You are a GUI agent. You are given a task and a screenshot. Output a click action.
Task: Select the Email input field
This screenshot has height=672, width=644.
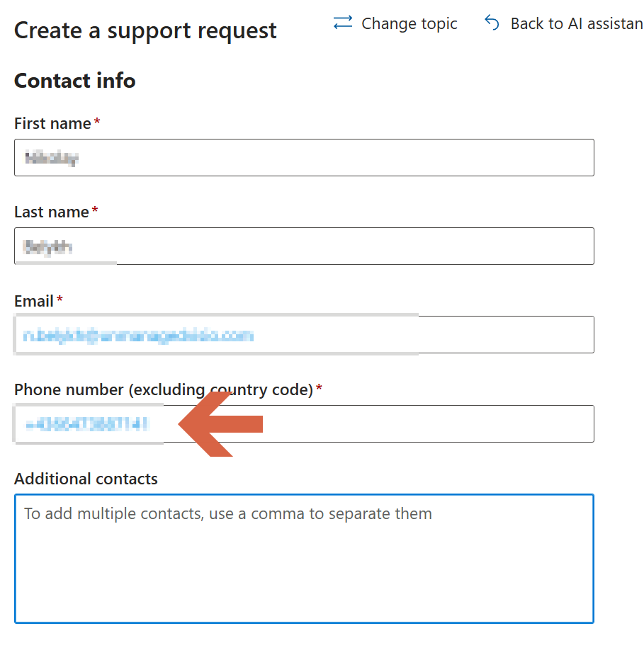(304, 335)
